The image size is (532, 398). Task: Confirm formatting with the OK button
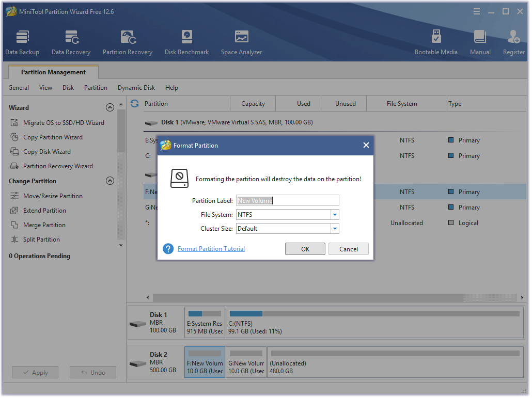click(x=305, y=249)
